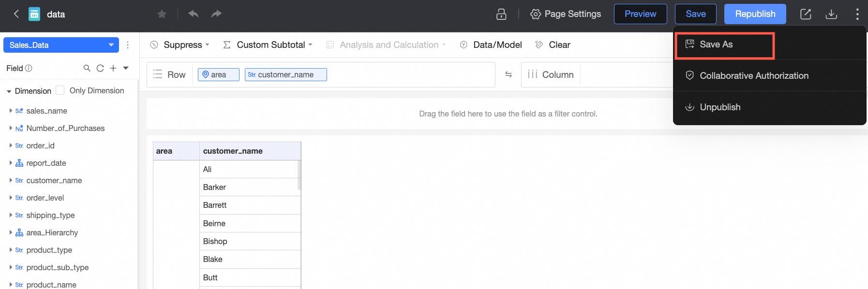
Task: Click the undo arrow icon
Action: coord(194,14)
